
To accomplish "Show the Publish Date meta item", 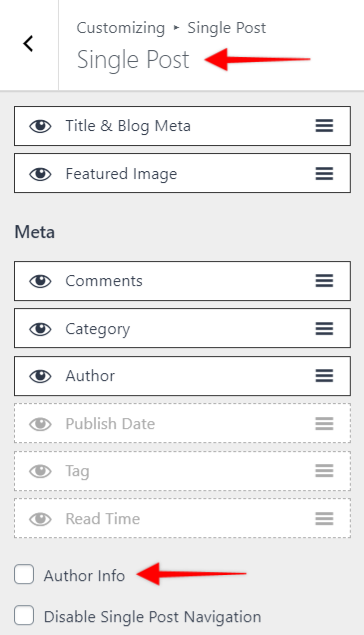I will click(x=40, y=424).
